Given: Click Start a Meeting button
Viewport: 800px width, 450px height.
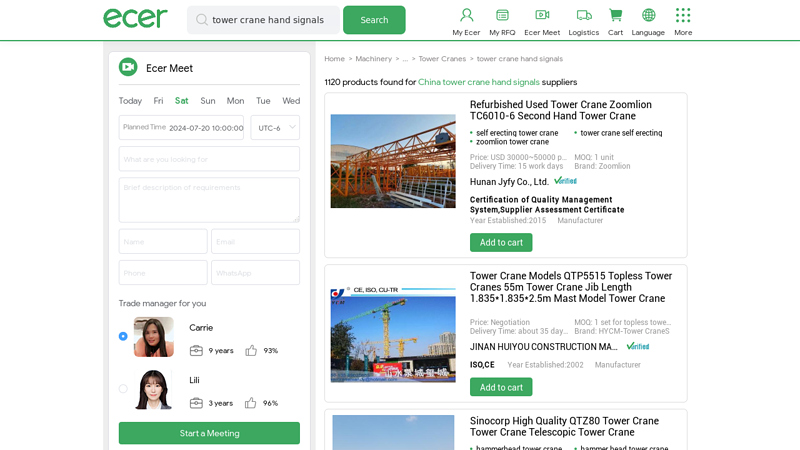Looking at the screenshot, I should 209,433.
